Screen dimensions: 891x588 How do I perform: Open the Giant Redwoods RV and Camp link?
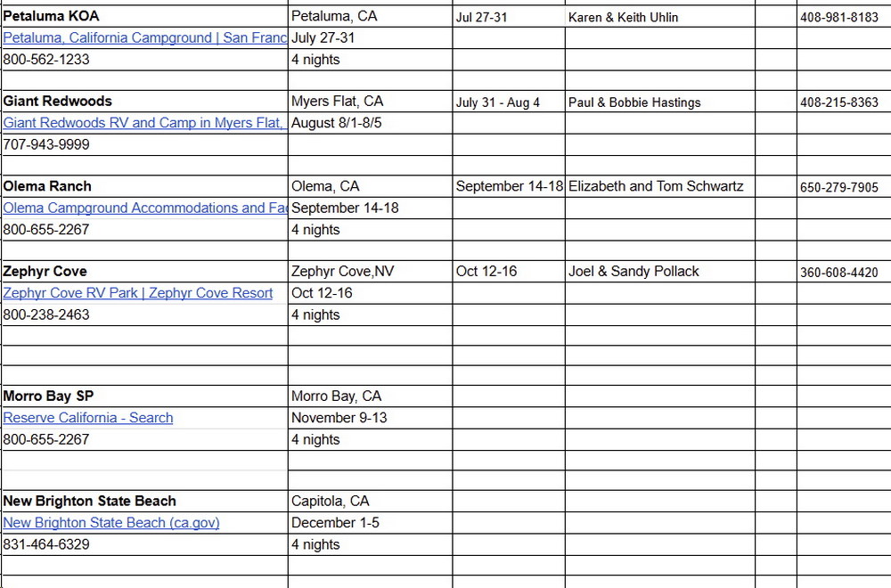coord(143,123)
